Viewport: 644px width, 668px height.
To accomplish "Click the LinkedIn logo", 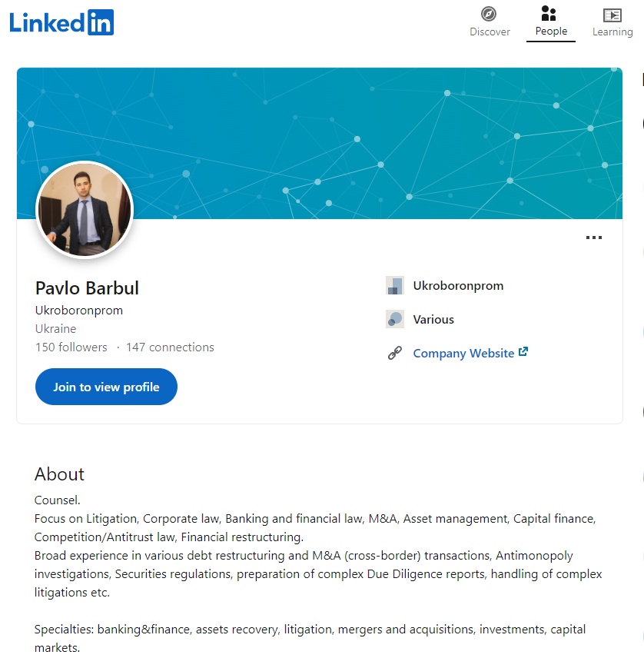I will [x=61, y=22].
